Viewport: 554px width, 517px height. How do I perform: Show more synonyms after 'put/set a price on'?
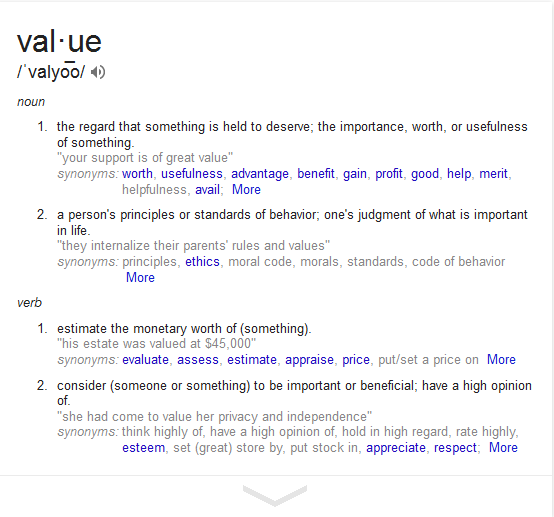click(501, 360)
